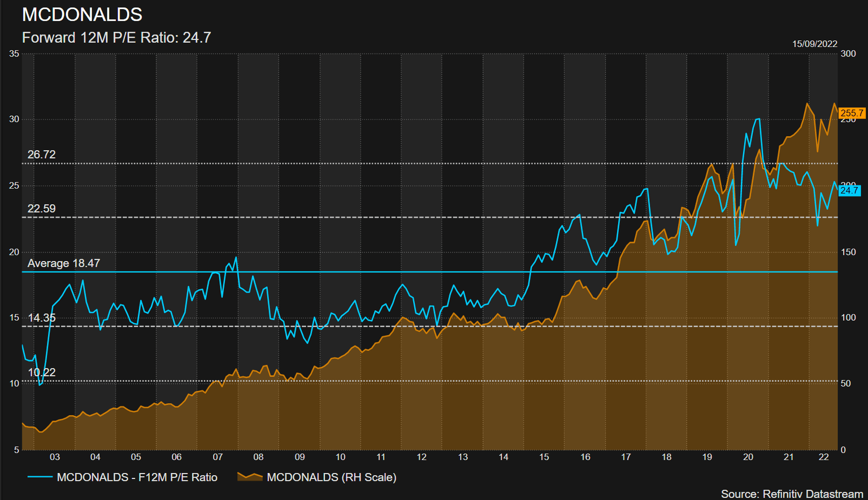The image size is (868, 500).
Task: Click x-axis year label 18
Action: pos(667,457)
